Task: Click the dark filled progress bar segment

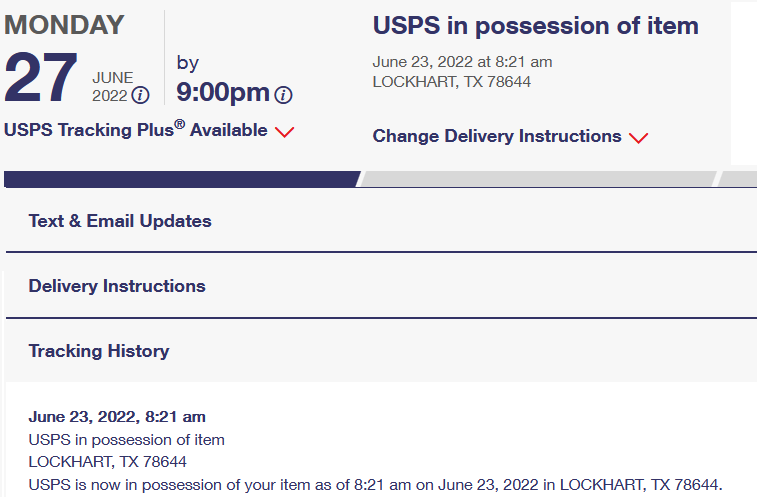Action: 180,179
